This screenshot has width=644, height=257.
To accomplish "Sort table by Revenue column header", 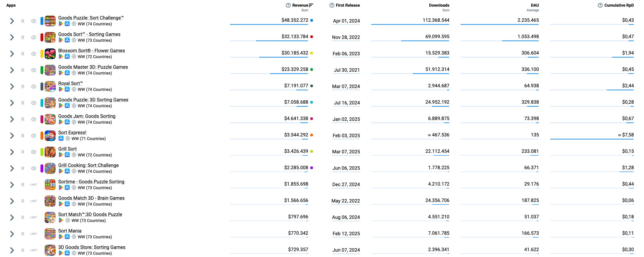I will point(300,5).
